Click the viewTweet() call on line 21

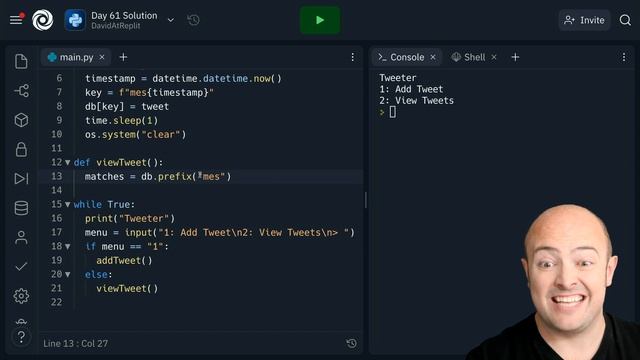pos(127,289)
